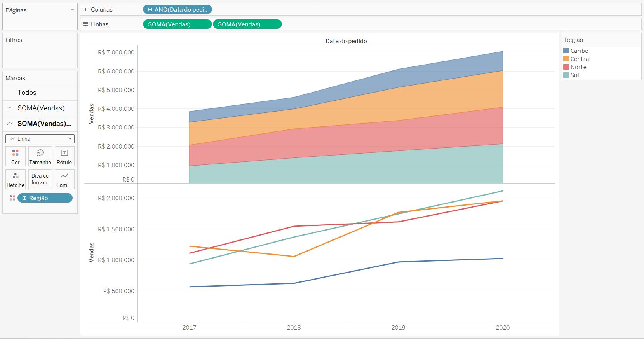The image size is (644, 339).
Task: Select the ANO(Data do pedido) pill in Colunas
Action: pyautogui.click(x=178, y=9)
